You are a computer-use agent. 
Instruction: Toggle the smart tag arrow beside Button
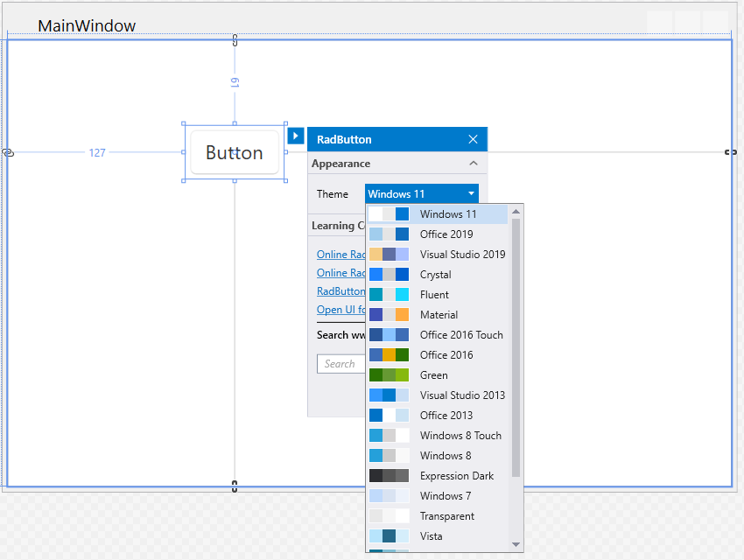tap(296, 136)
